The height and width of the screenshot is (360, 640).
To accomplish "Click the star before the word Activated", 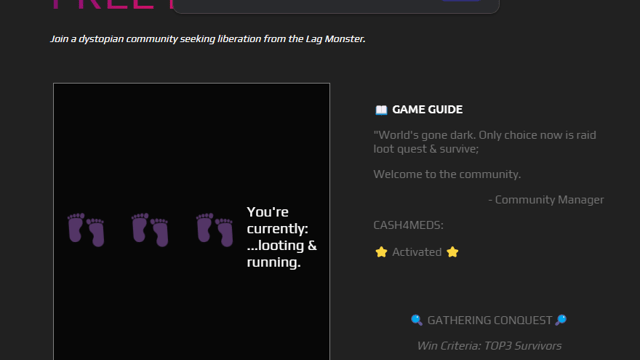I will pyautogui.click(x=381, y=252).
